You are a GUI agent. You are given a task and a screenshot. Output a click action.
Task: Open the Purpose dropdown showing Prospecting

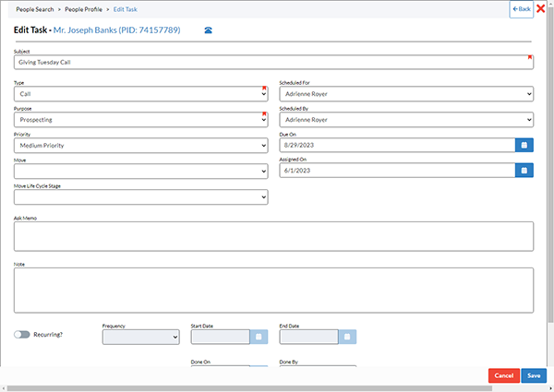click(x=141, y=120)
